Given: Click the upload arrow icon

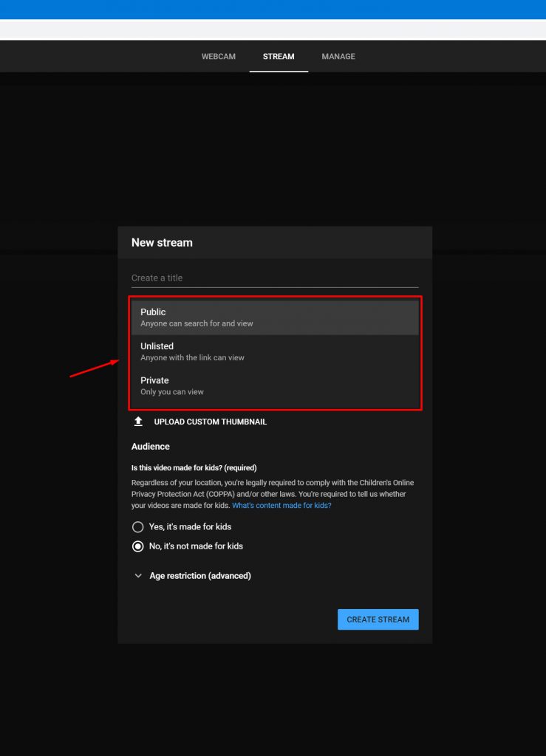Looking at the screenshot, I should click(x=138, y=422).
